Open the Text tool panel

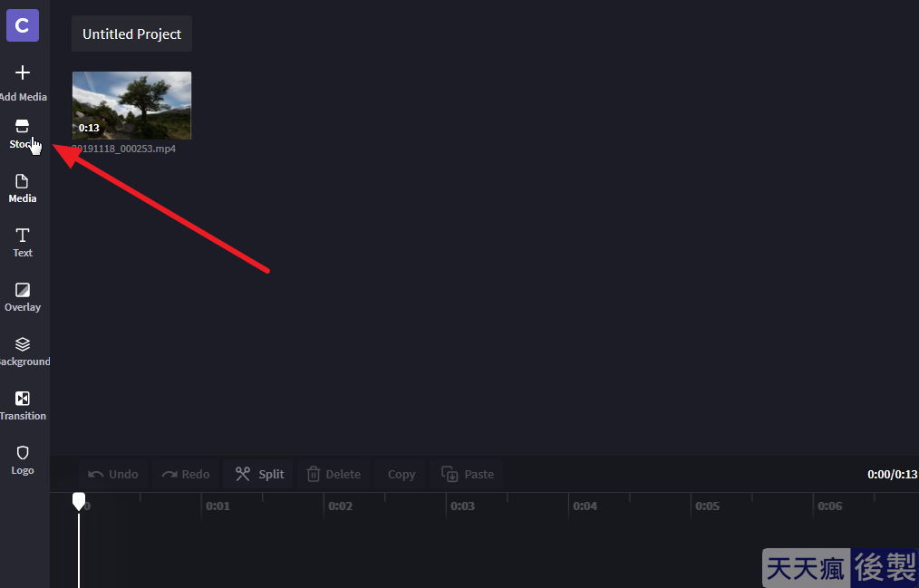point(23,243)
